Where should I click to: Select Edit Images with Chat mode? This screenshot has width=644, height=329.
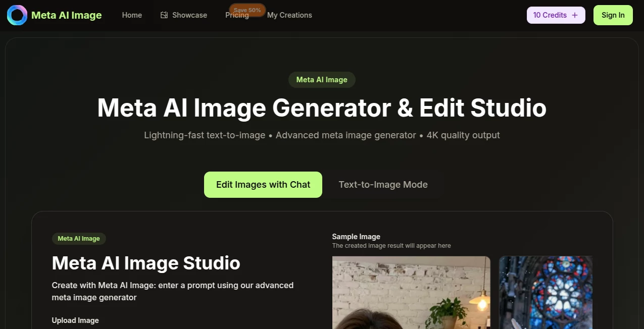coord(263,184)
